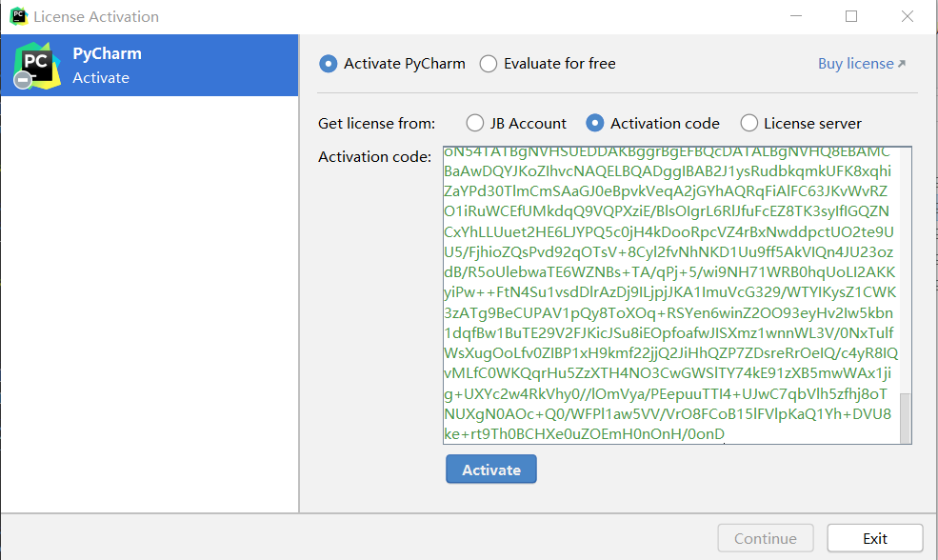Viewport: 938px width, 560px height.
Task: Open the Buy license link
Action: (x=855, y=64)
